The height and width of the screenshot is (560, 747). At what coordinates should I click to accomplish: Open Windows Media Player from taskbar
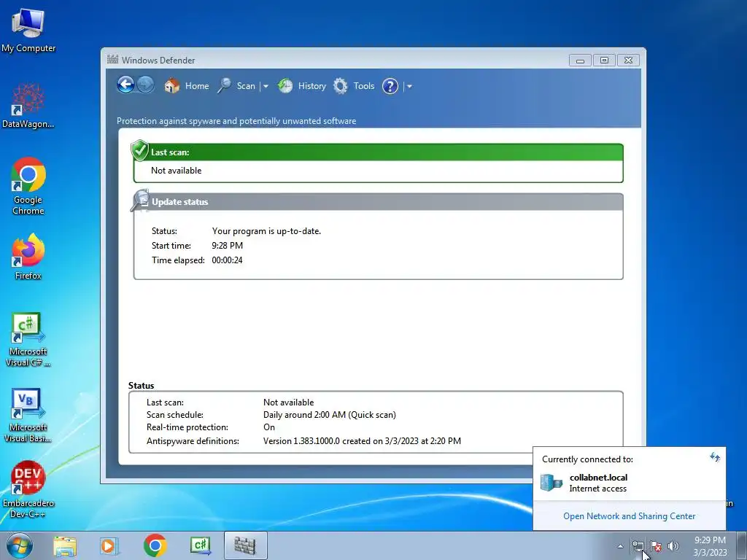109,545
